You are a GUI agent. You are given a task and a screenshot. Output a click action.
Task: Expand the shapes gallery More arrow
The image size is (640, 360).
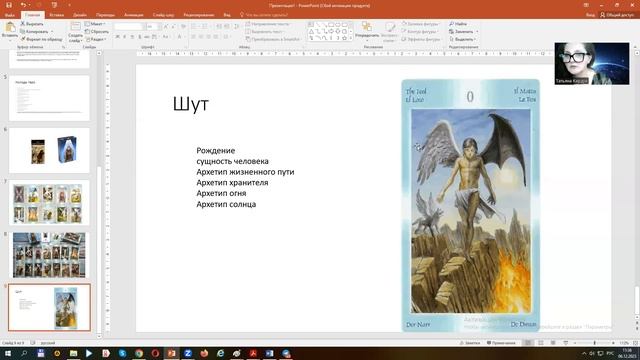pos(351,38)
